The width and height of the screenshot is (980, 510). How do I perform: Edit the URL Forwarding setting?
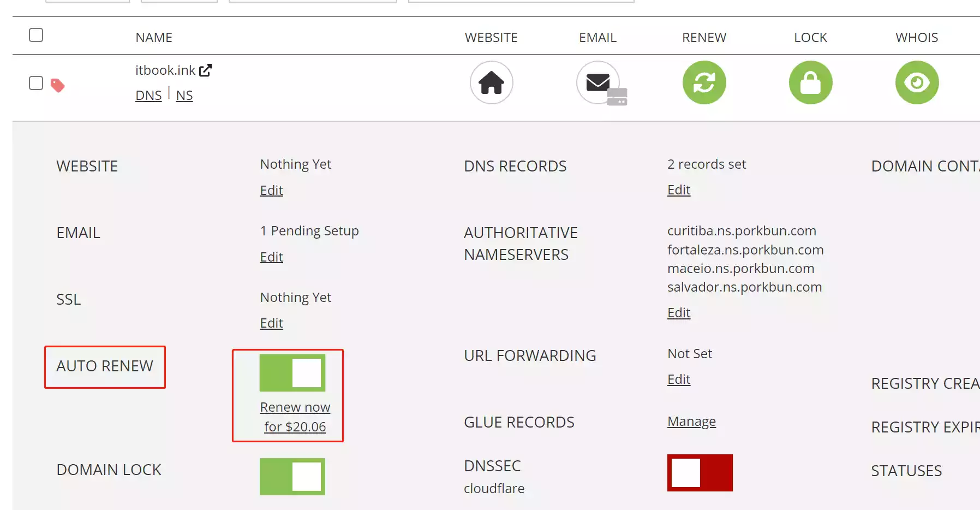[679, 379]
